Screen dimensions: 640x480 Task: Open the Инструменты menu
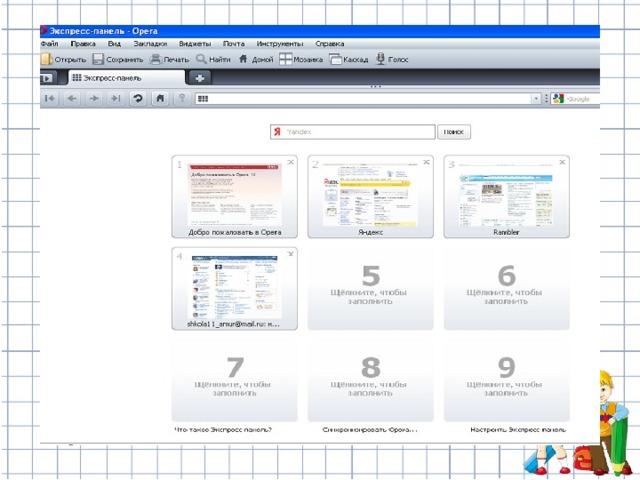(280, 44)
